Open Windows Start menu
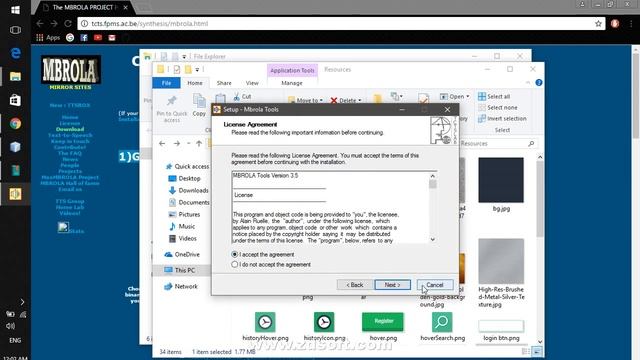This screenshot has height=360, width=640. pyautogui.click(x=15, y=10)
